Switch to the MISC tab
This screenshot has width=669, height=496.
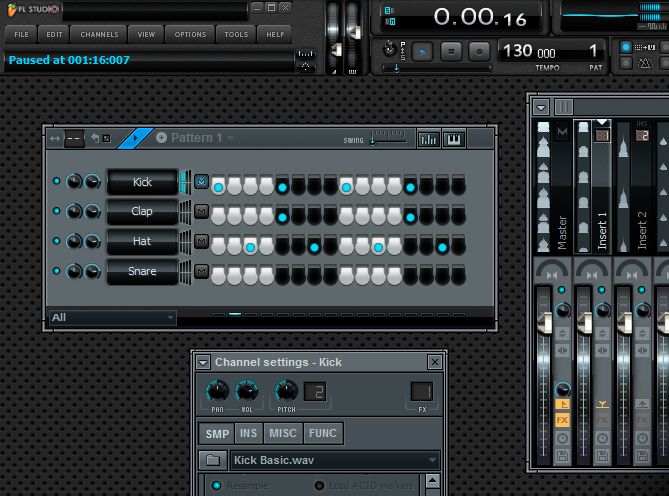point(283,434)
